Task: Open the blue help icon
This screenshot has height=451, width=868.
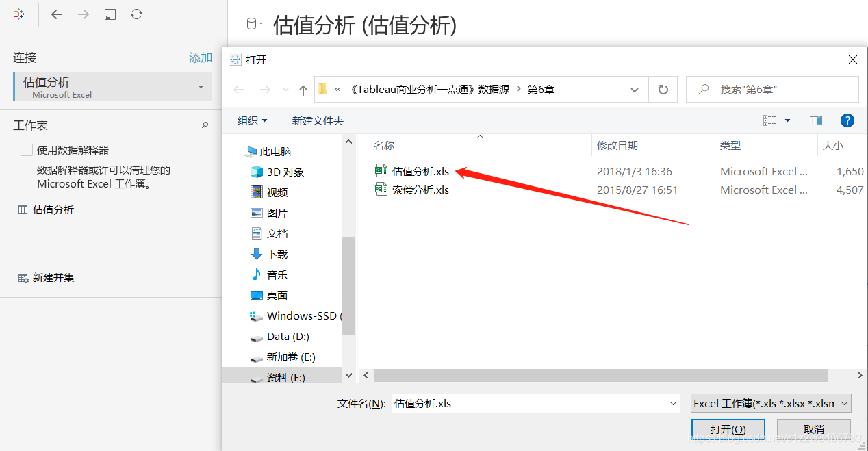Action: click(x=847, y=120)
